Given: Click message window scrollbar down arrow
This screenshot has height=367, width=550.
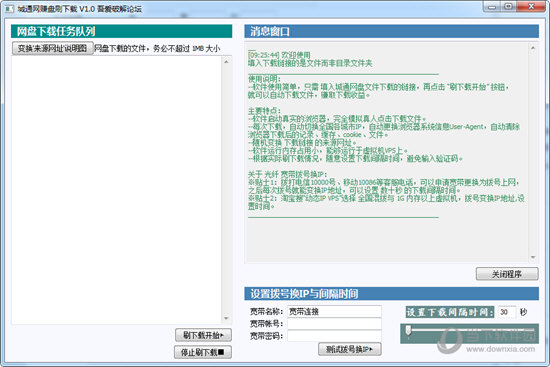Looking at the screenshot, I should click(533, 257).
